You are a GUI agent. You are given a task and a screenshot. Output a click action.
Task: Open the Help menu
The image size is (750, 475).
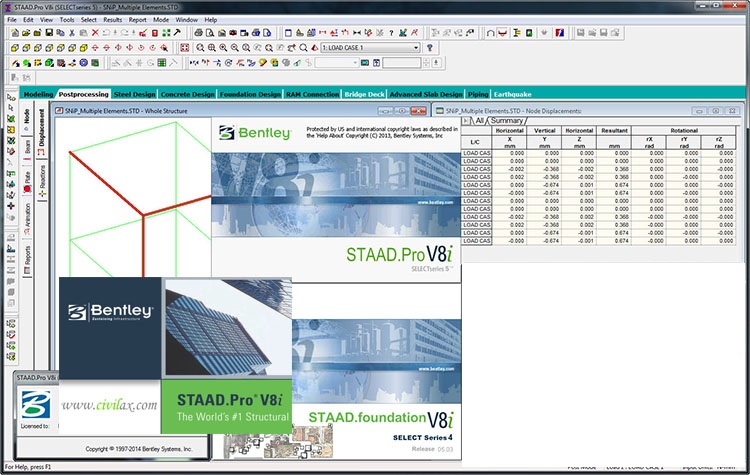click(211, 20)
